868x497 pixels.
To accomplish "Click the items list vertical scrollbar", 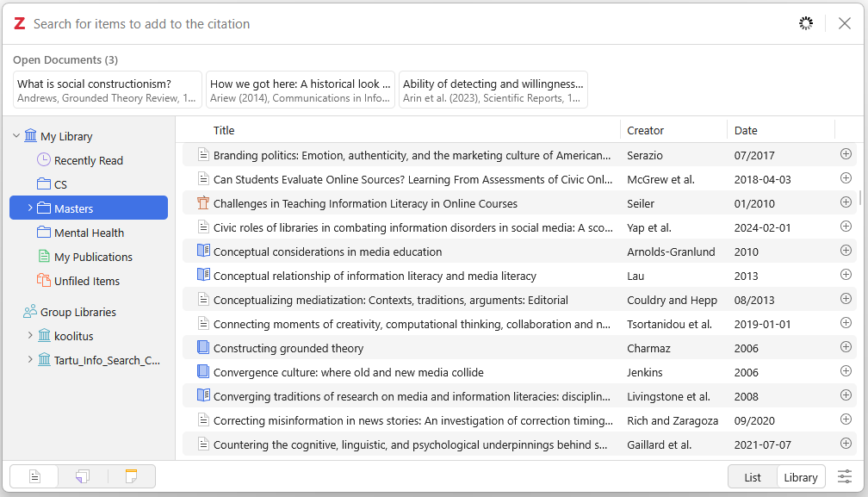I will tap(860, 197).
